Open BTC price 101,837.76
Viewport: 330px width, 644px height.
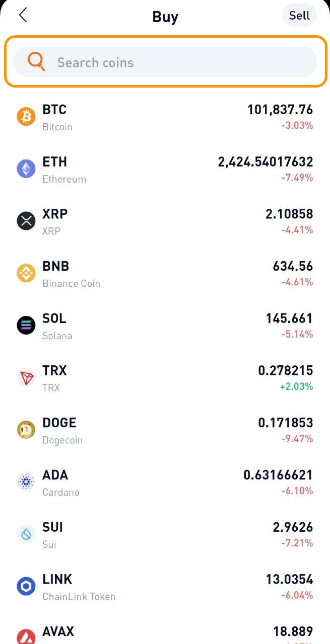(280, 110)
